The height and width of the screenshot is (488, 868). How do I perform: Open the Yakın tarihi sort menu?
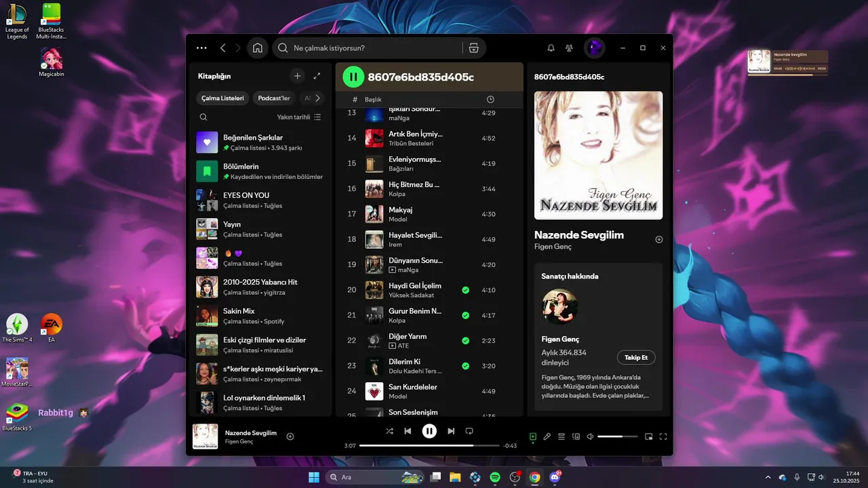pyautogui.click(x=298, y=117)
